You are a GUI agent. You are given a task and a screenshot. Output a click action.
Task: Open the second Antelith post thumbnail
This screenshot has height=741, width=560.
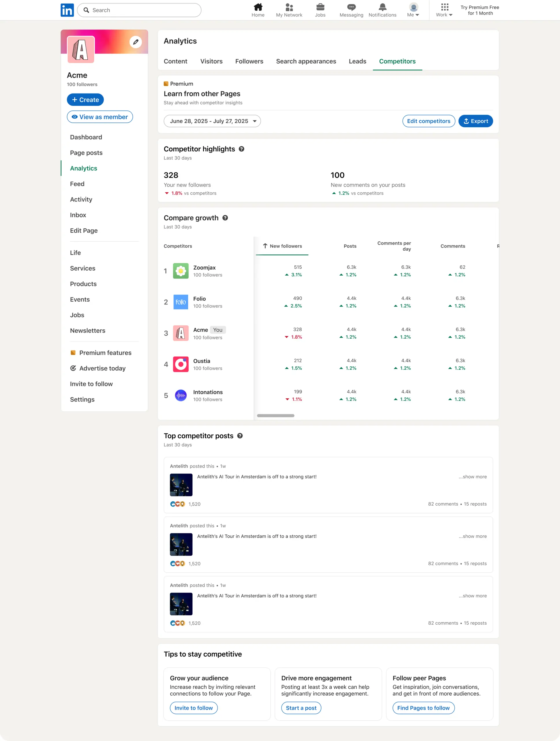click(181, 544)
